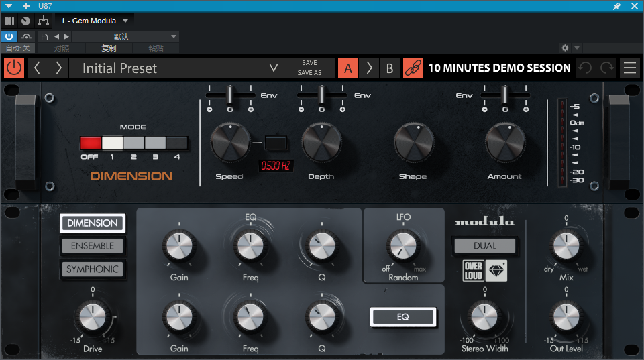The width and height of the screenshot is (644, 360).
Task: Open the settings gear icon
Action: [x=565, y=48]
